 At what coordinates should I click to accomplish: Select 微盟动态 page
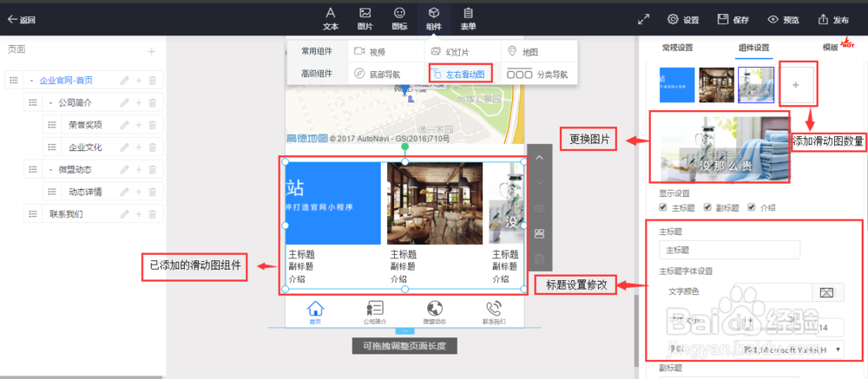(x=76, y=169)
